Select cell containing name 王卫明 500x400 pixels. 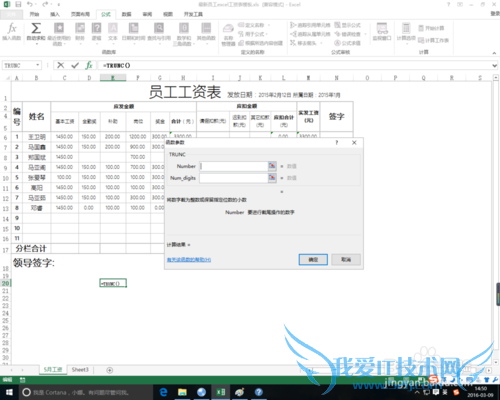point(37,137)
